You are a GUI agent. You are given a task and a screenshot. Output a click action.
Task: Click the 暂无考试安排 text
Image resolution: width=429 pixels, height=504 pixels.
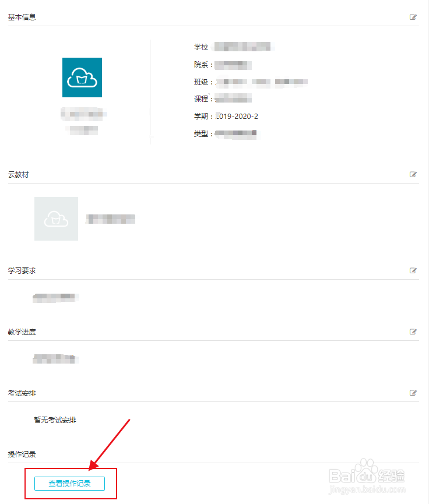(x=55, y=420)
